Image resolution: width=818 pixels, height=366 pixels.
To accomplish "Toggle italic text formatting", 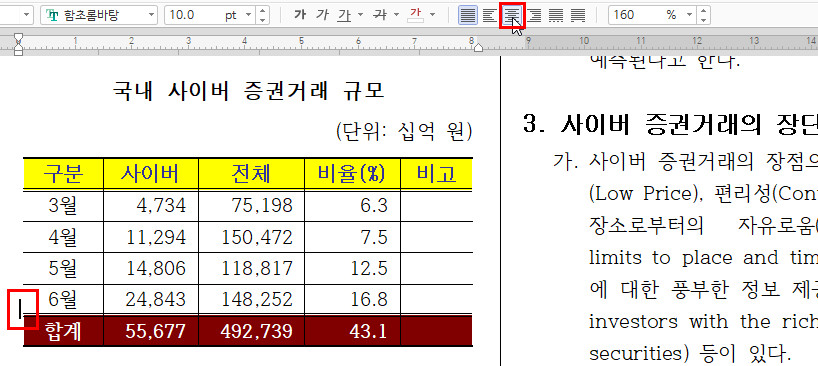I will pyautogui.click(x=322, y=15).
